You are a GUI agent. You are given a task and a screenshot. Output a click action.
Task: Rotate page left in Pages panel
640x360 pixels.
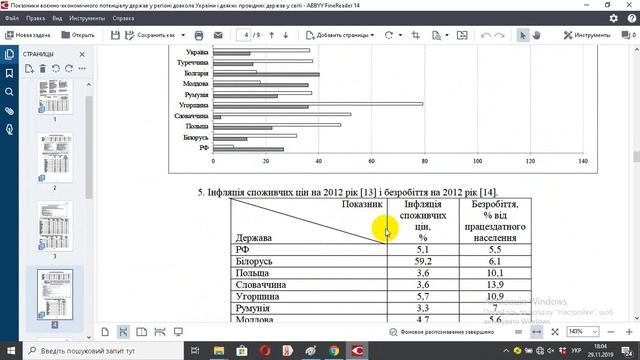coord(56,69)
